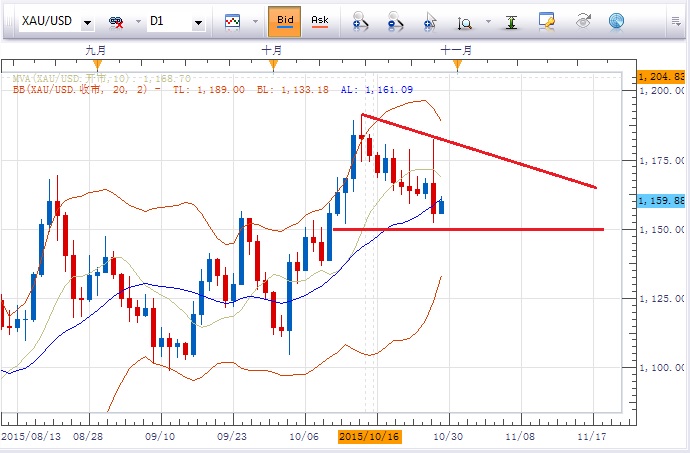Click the blue radar globe icon
This screenshot has width=690, height=453.
click(616, 20)
